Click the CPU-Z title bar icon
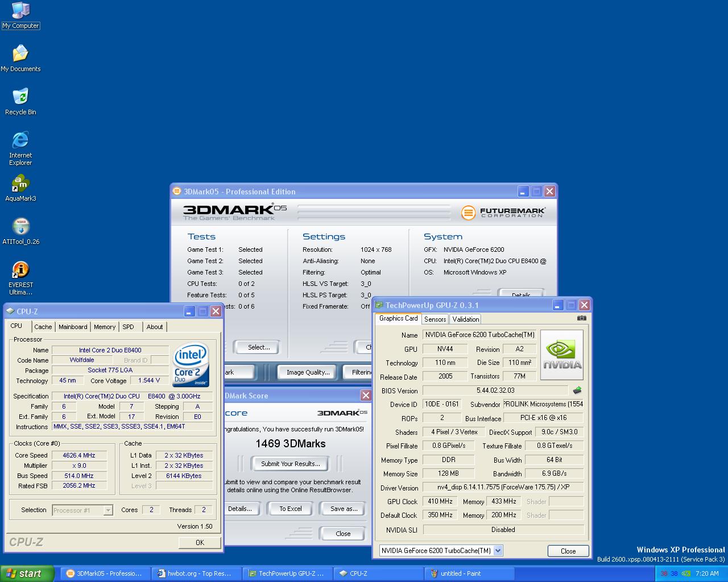The height and width of the screenshot is (582, 728). [x=10, y=311]
